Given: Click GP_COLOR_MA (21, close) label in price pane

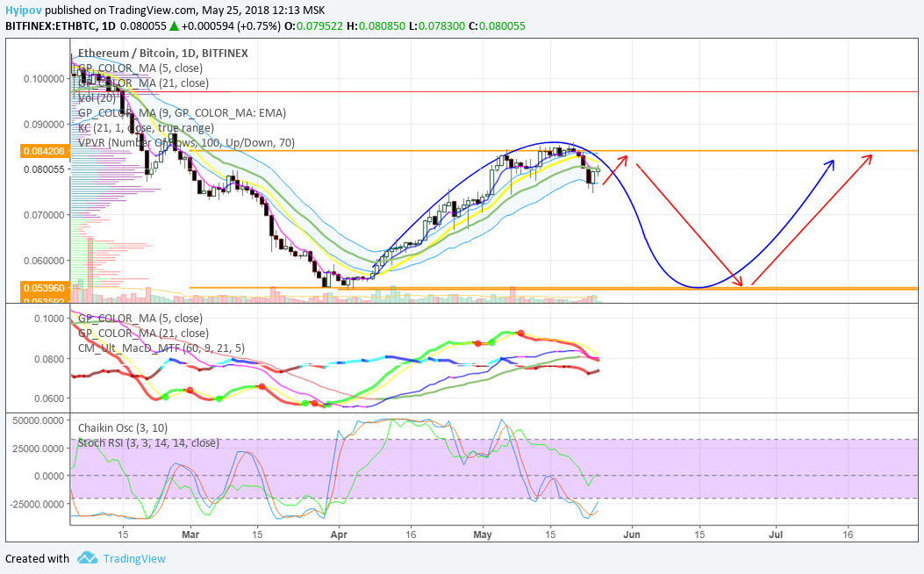Looking at the screenshot, I should point(143,83).
